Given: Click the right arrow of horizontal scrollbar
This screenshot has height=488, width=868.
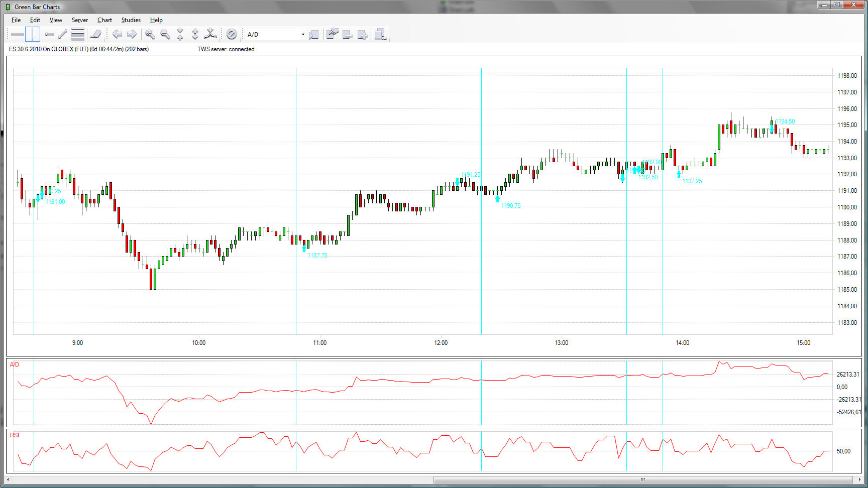Looking at the screenshot, I should tap(860, 479).
